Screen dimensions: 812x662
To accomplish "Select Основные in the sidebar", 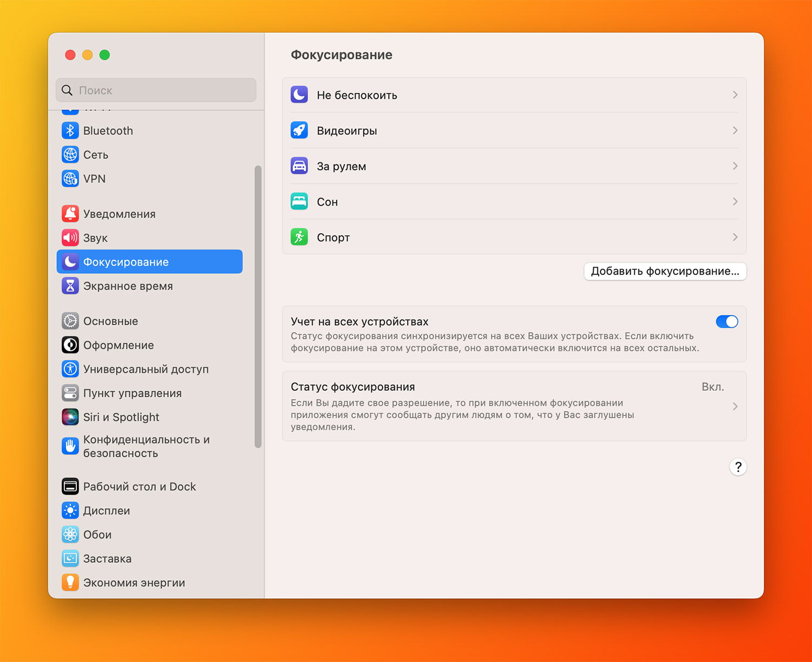I will pos(110,321).
